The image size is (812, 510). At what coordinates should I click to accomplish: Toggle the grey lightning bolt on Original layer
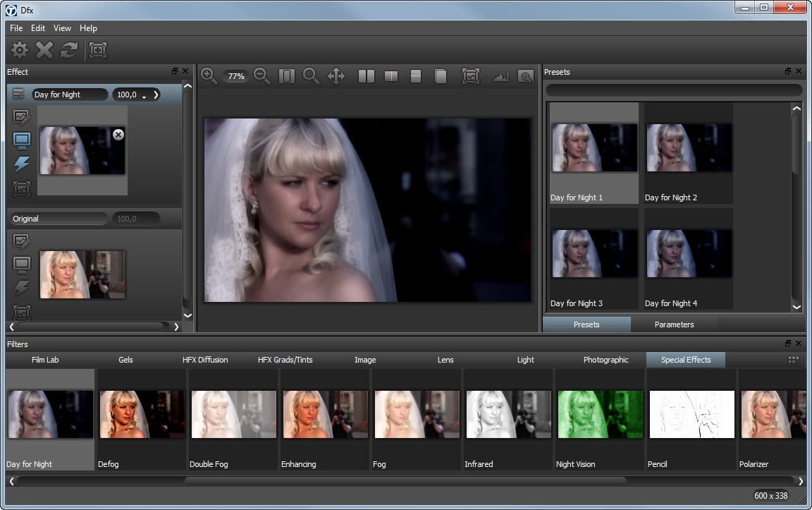pyautogui.click(x=21, y=288)
